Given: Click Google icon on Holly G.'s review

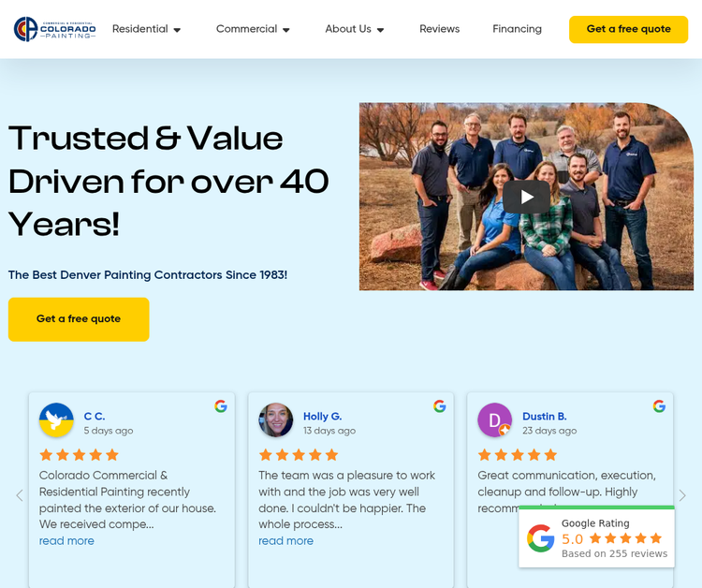Looking at the screenshot, I should [x=440, y=406].
